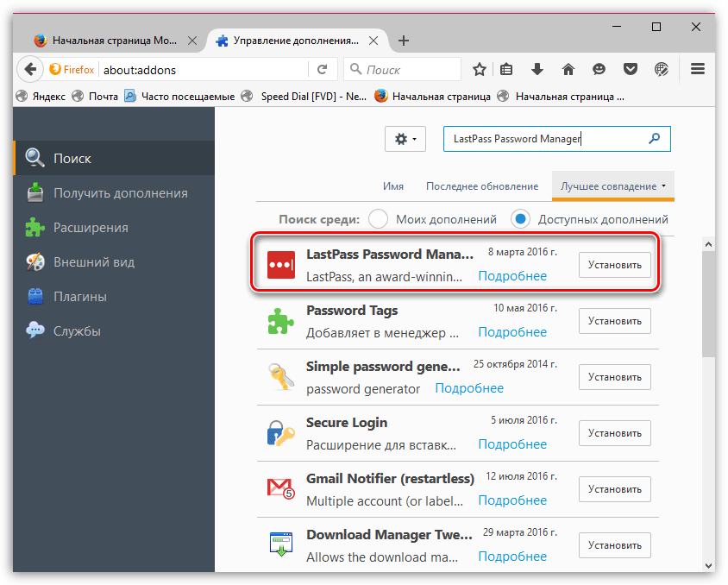Open Подробнее link for Simple password generator
This screenshot has height=585, width=728.
point(469,387)
